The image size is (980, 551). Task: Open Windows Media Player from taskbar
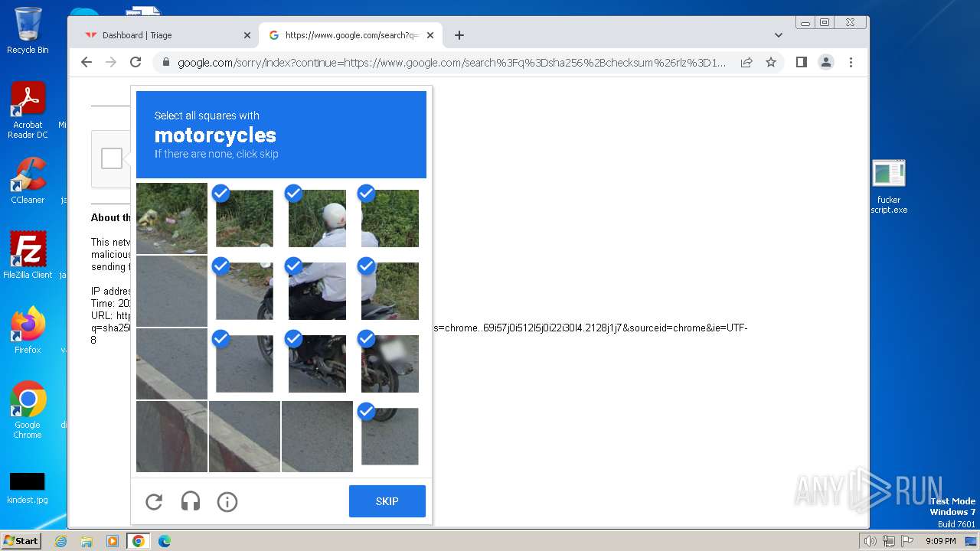(113, 541)
